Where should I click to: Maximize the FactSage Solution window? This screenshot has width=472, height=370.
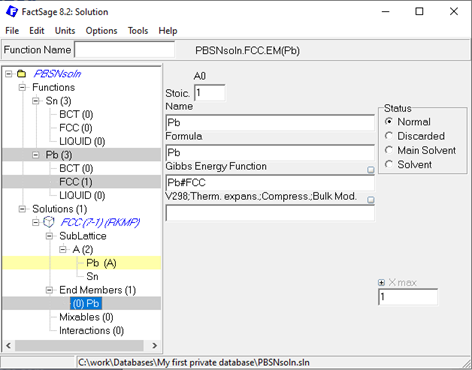pyautogui.click(x=419, y=12)
